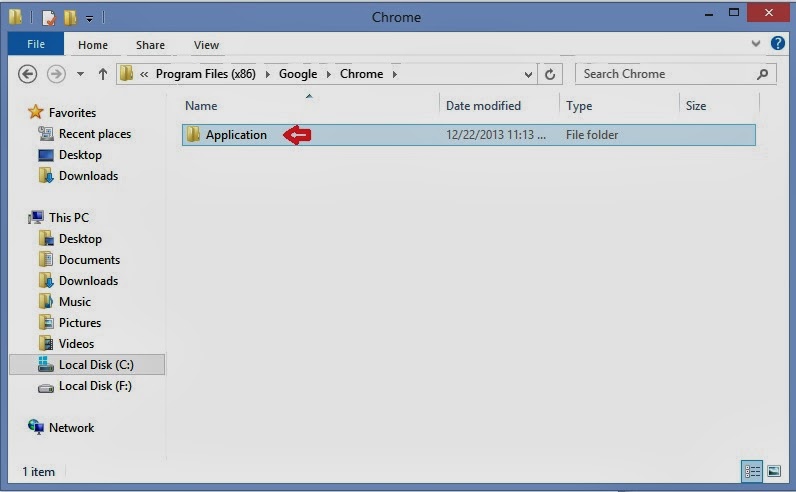Click the Local Disk (F:) drive icon
This screenshot has height=492, width=796.
coord(46,388)
